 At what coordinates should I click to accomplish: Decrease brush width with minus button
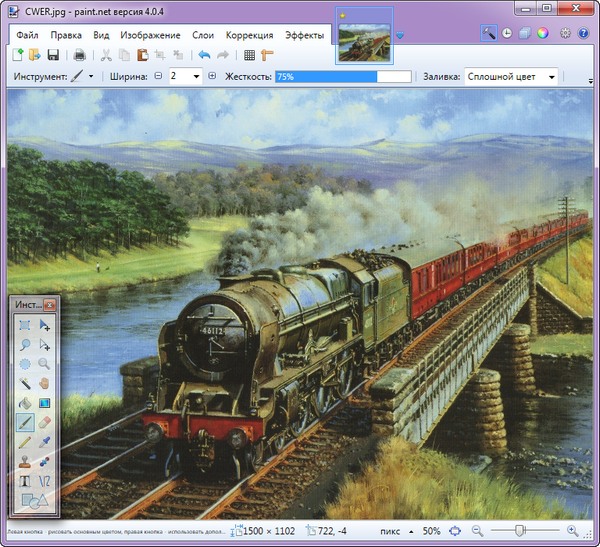click(x=158, y=76)
